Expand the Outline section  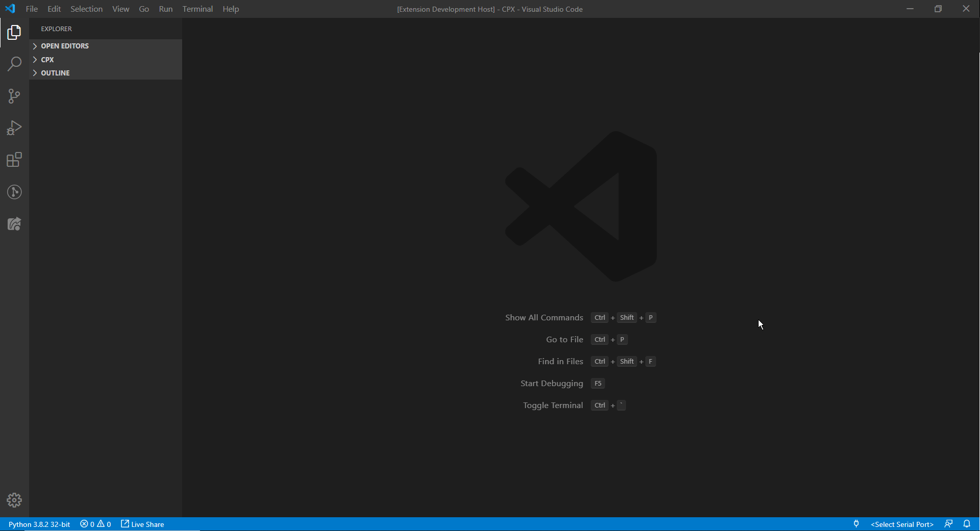tap(106, 73)
